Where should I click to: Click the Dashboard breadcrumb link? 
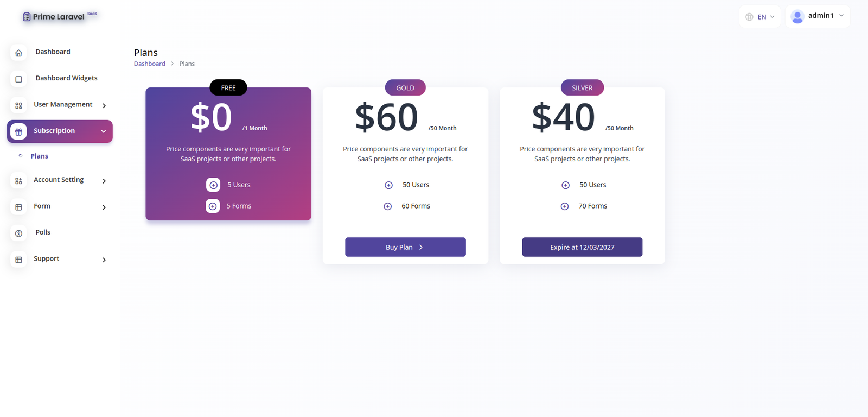point(150,64)
